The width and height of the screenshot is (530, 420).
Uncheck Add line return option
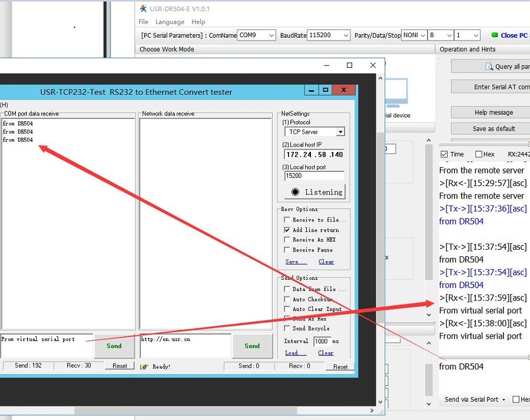click(287, 230)
